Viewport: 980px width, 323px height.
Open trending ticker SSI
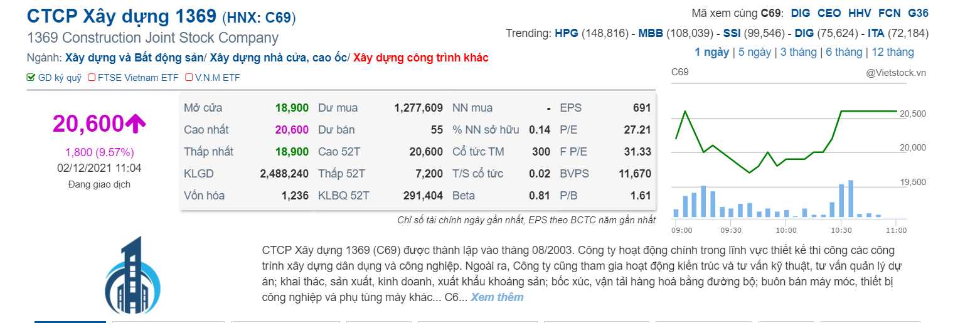pyautogui.click(x=732, y=33)
